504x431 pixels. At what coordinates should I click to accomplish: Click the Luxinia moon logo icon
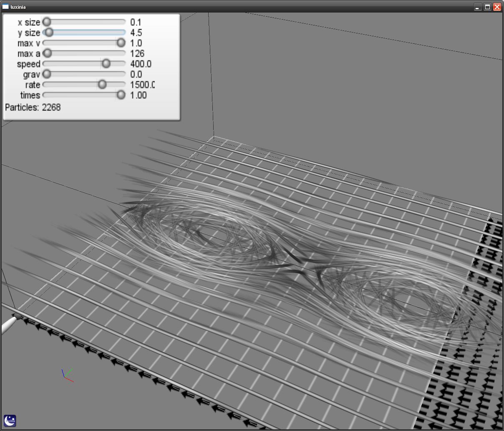[10, 421]
